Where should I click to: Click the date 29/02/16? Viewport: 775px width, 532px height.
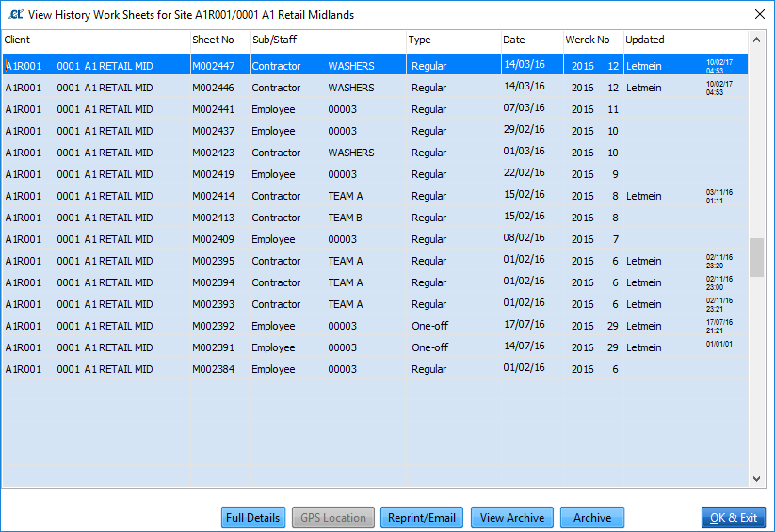point(524,130)
